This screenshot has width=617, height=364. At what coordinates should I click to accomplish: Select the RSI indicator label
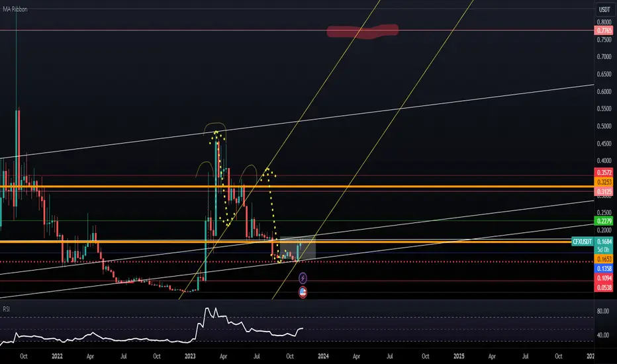(x=6, y=309)
